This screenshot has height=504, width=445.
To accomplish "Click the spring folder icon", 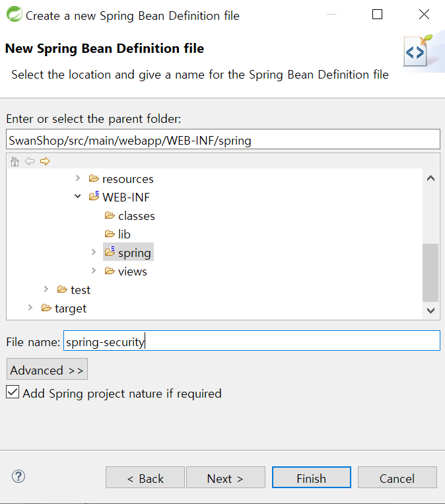I will tap(110, 252).
